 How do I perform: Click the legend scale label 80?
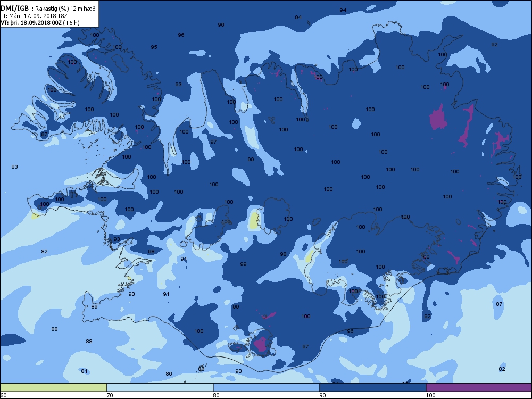(x=216, y=395)
